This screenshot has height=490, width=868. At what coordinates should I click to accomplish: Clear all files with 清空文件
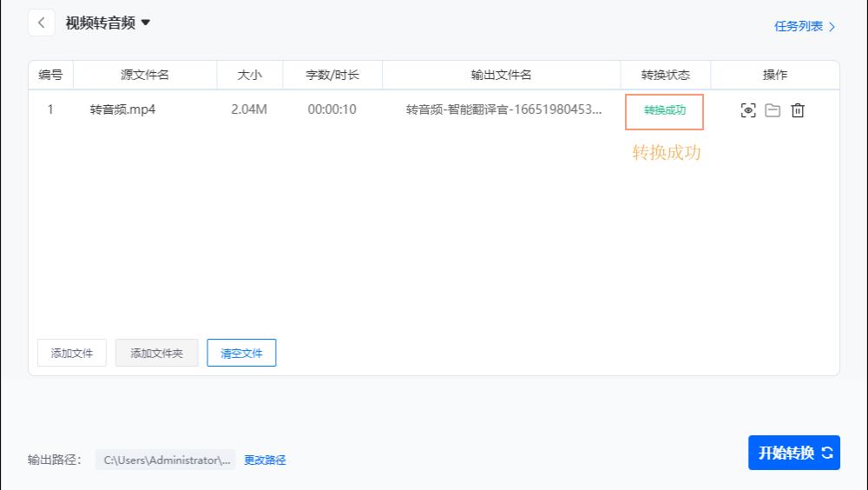point(241,354)
